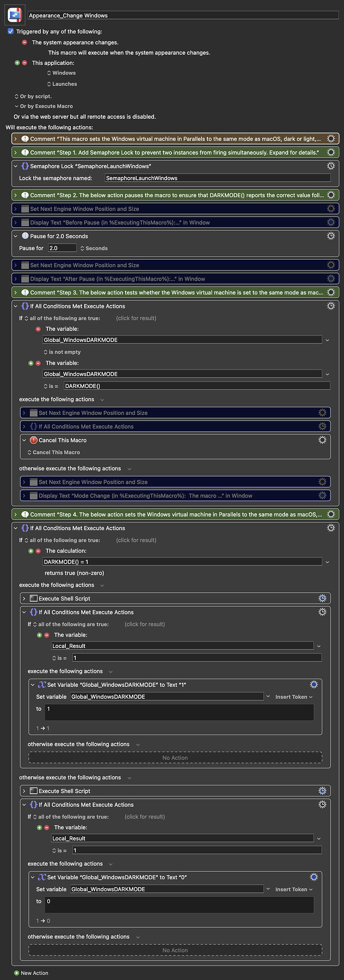344x980 pixels.
Task: Open gear menu of Pause for 2.0 Seconds
Action: tap(331, 236)
